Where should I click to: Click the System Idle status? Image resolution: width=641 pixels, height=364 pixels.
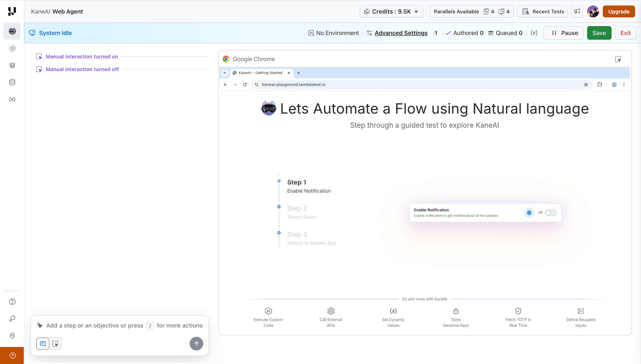click(x=50, y=33)
